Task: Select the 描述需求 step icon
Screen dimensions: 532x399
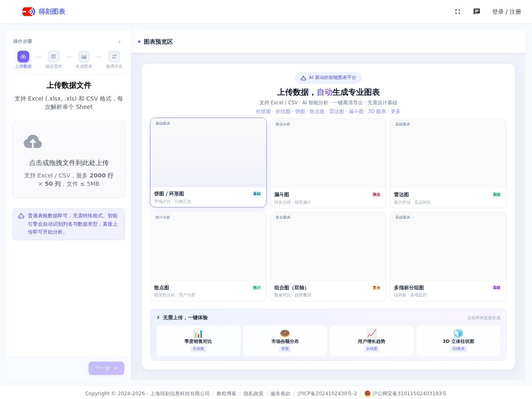Action: point(54,57)
